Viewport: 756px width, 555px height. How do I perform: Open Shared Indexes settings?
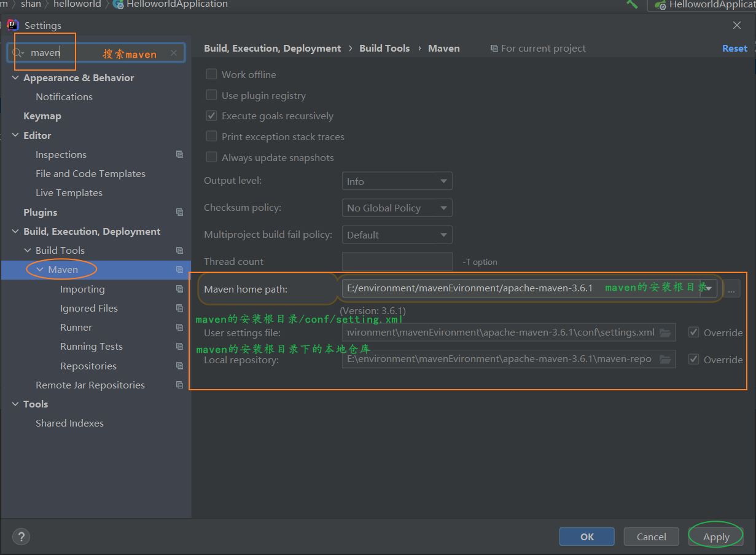69,423
